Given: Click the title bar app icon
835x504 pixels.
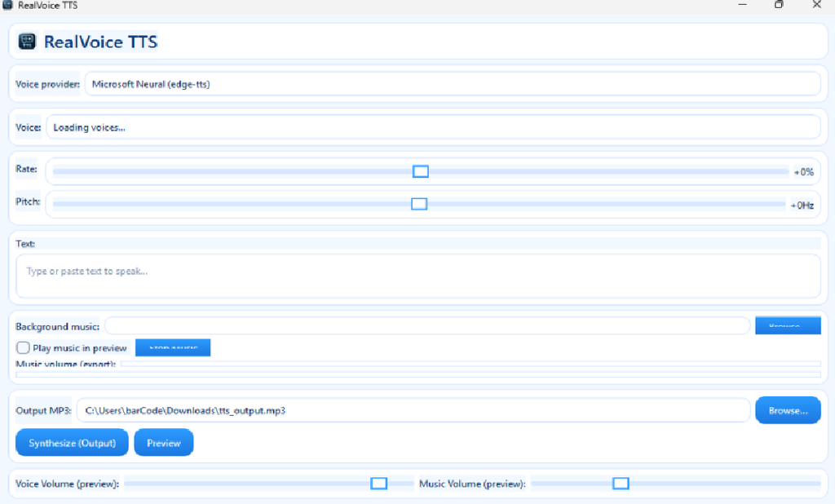Looking at the screenshot, I should (x=7, y=5).
